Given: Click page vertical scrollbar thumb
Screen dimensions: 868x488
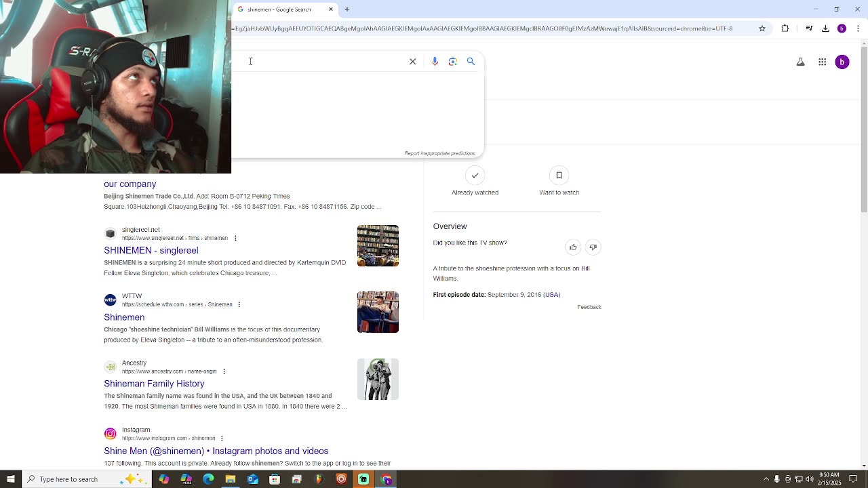Looking at the screenshot, I should [x=863, y=129].
